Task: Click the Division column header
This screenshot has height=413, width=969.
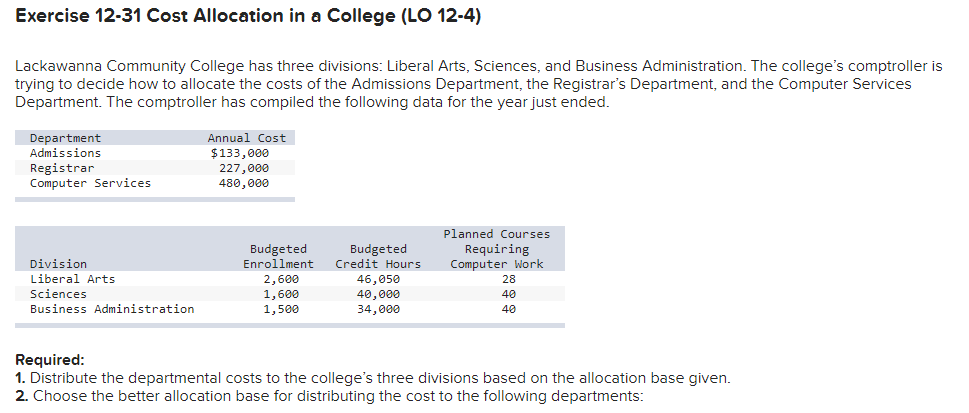Action: 58,264
